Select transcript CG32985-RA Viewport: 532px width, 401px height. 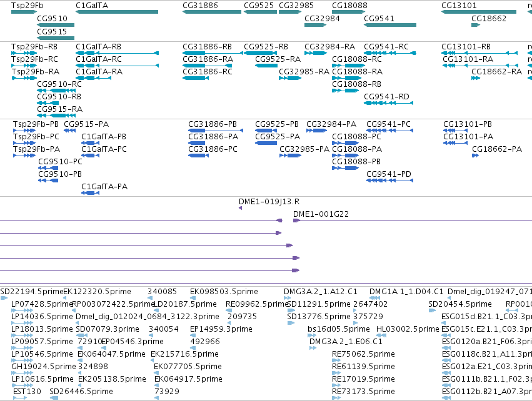(304, 72)
